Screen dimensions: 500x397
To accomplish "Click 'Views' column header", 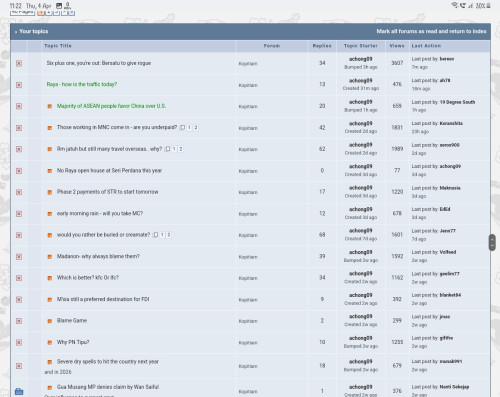I will tap(397, 46).
